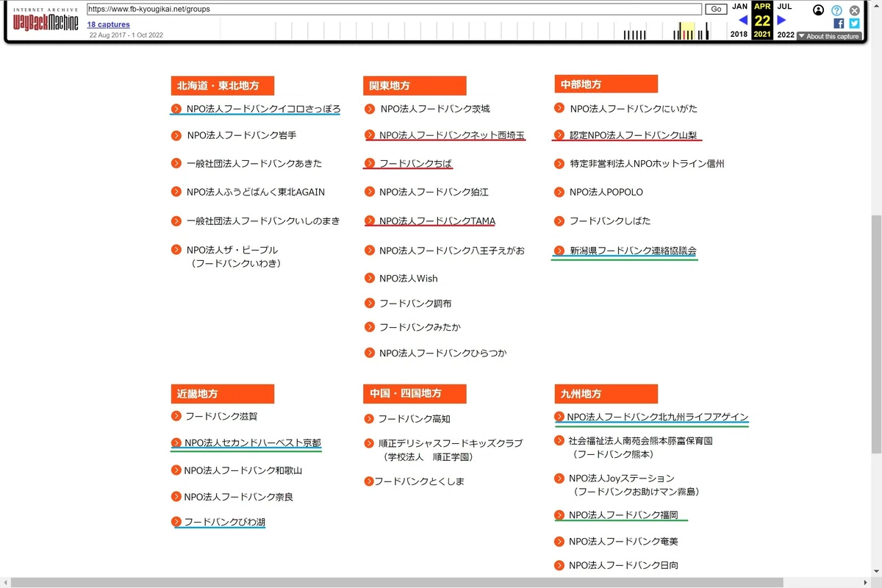
Task: Go to previous capture with left arrow
Action: (742, 20)
